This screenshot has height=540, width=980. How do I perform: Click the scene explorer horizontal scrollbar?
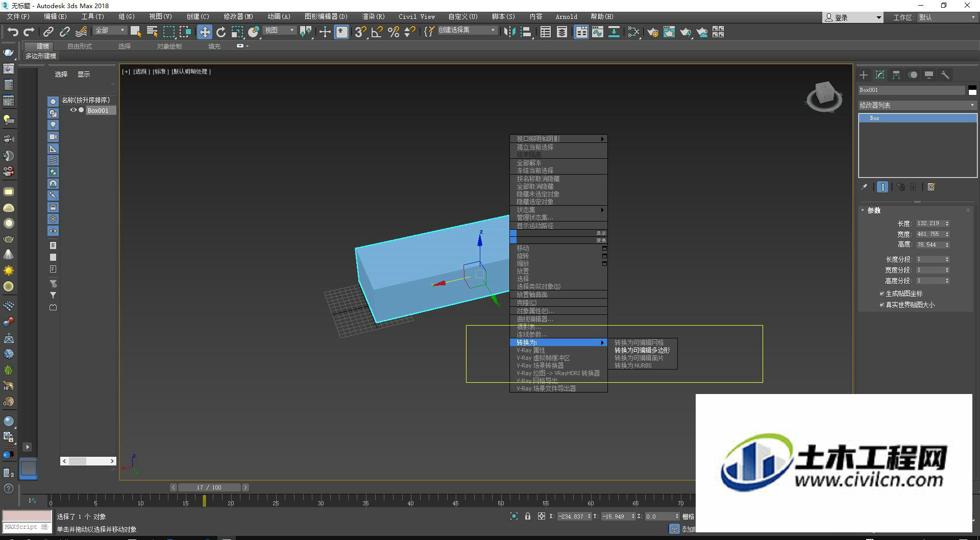88,461
